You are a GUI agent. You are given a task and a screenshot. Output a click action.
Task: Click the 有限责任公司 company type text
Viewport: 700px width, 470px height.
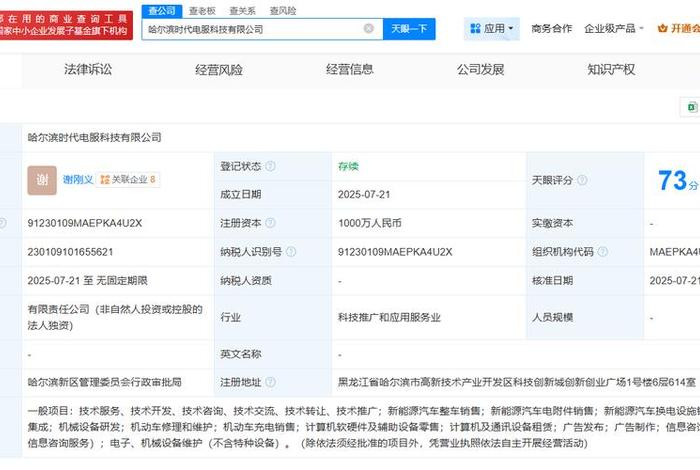coord(115,317)
